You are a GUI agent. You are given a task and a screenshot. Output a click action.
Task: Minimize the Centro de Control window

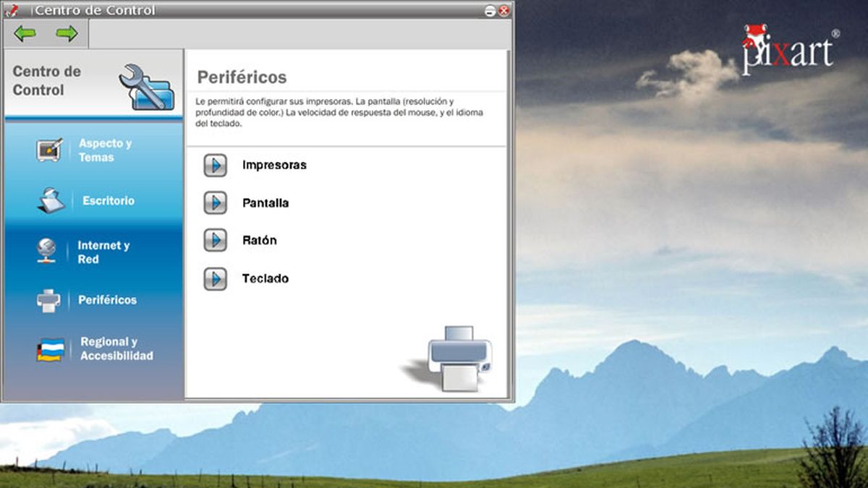click(x=490, y=11)
